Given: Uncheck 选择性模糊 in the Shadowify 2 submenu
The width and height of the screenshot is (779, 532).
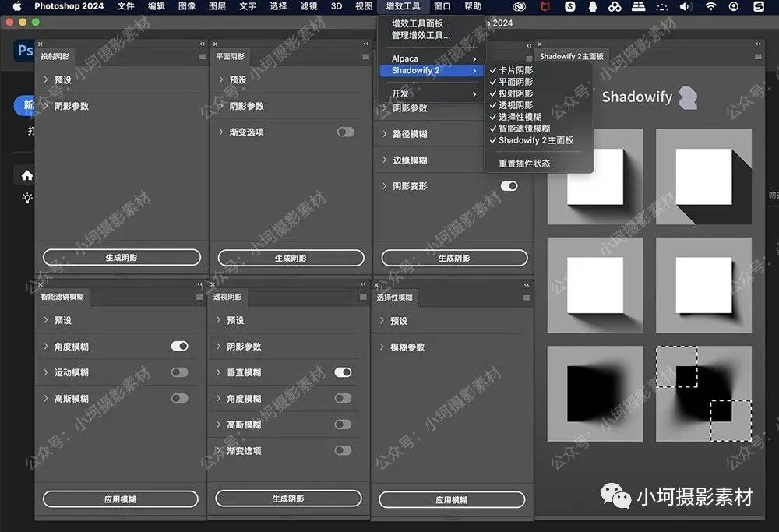Looking at the screenshot, I should 538,117.
